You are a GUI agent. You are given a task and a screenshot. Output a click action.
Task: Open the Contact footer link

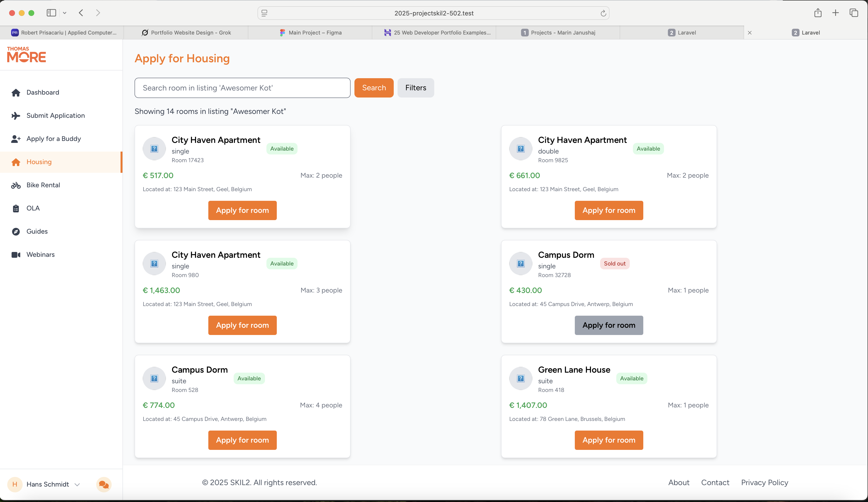[x=715, y=483]
